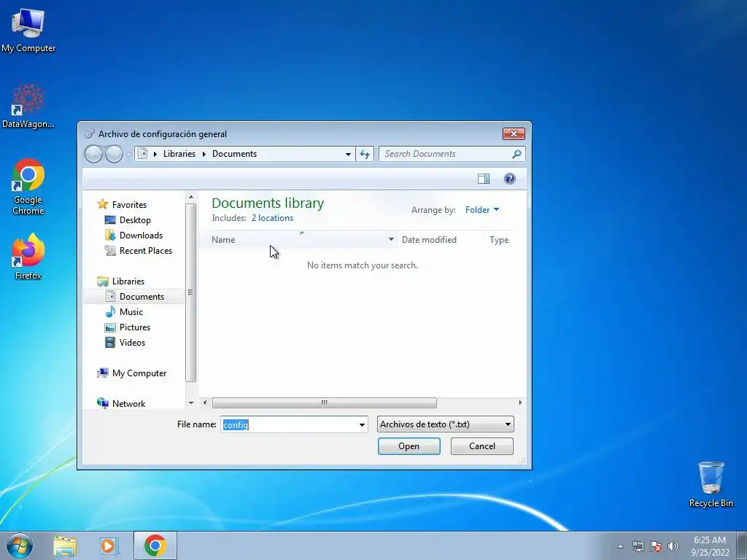
Task: Click the volume speaker tray icon
Action: click(x=673, y=546)
